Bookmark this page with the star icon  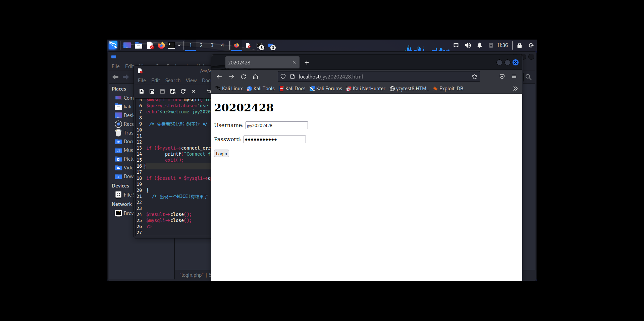(x=475, y=77)
